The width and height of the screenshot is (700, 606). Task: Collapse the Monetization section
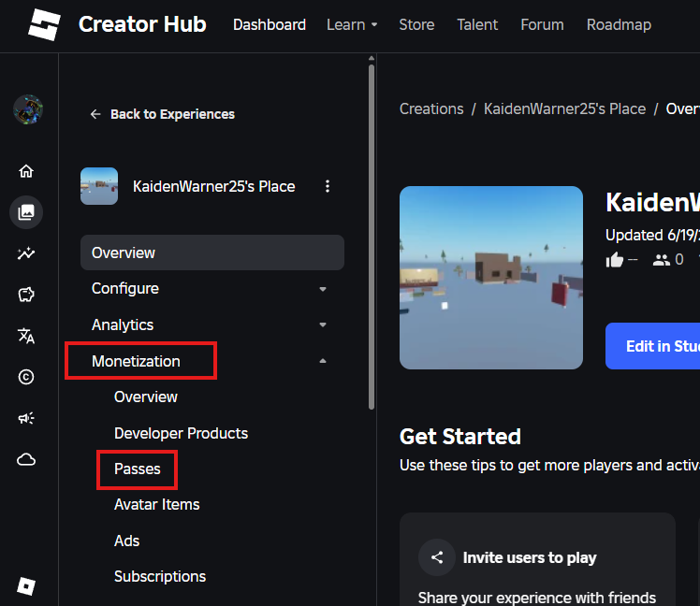[x=323, y=361]
